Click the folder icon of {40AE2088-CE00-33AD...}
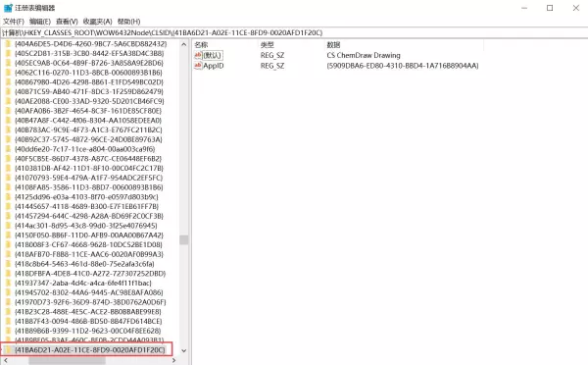Image resolution: width=588 pixels, height=365 pixels. click(x=8, y=101)
